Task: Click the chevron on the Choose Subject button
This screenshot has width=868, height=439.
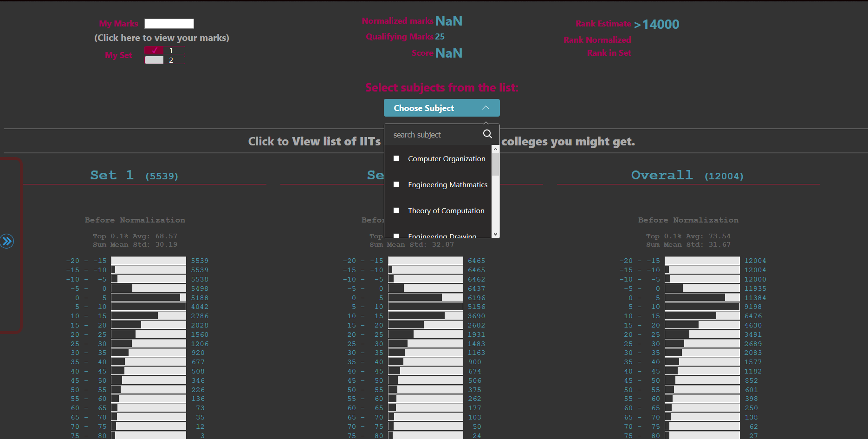Action: (x=486, y=108)
